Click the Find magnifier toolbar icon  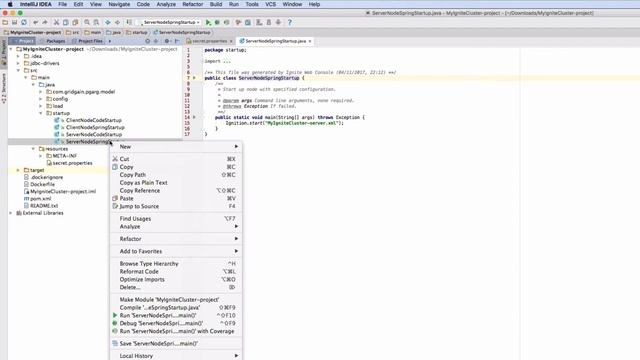point(87,22)
